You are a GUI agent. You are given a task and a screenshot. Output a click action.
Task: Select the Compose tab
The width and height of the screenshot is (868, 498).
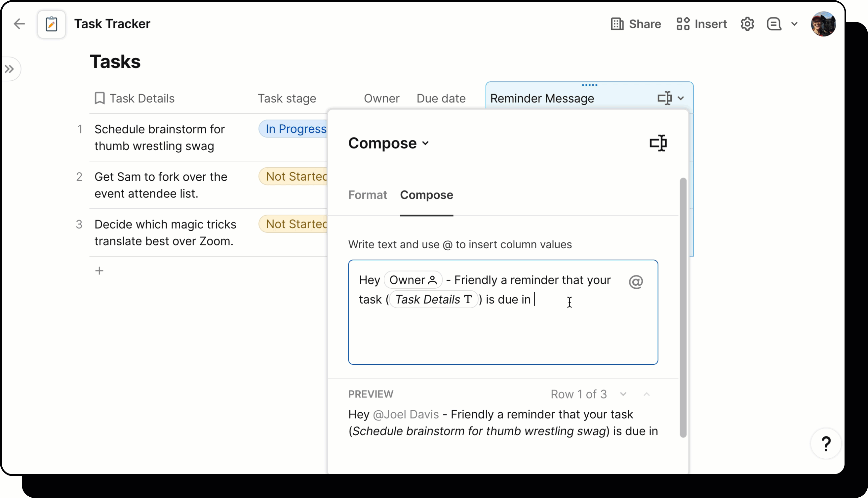point(426,195)
